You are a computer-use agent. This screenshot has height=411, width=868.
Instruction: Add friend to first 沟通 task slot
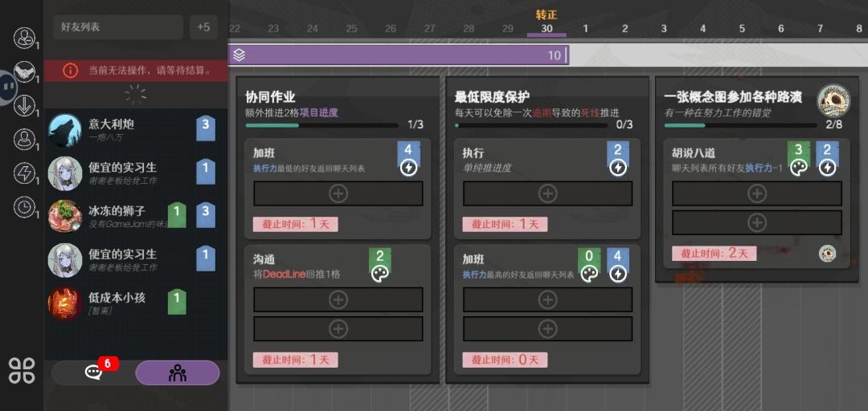tap(338, 299)
